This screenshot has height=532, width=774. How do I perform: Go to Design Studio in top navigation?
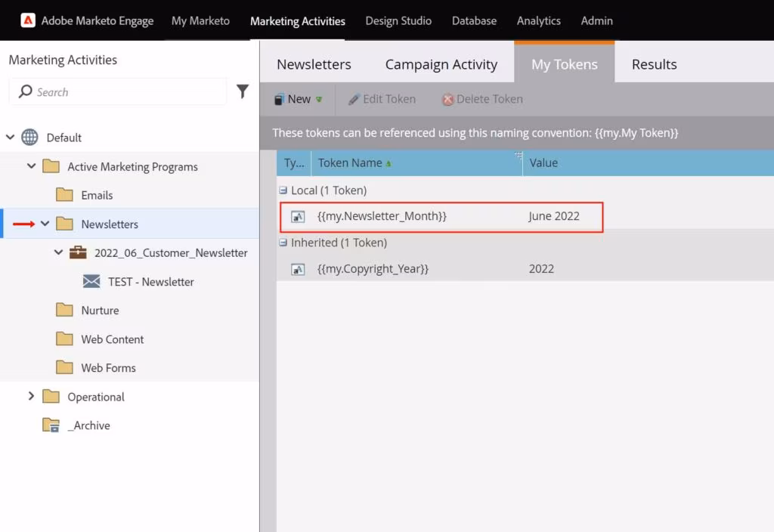coord(398,20)
